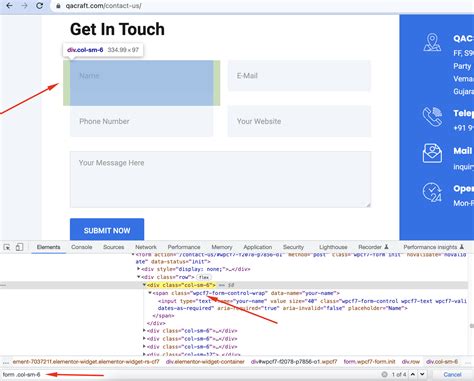Screen dimensions: 474x381
Task: Switch to the Elements tab
Action: pyautogui.click(x=49, y=247)
